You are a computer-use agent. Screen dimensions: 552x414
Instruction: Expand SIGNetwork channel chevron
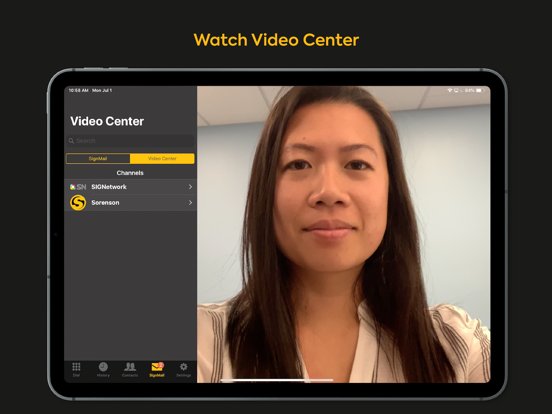[x=190, y=187]
